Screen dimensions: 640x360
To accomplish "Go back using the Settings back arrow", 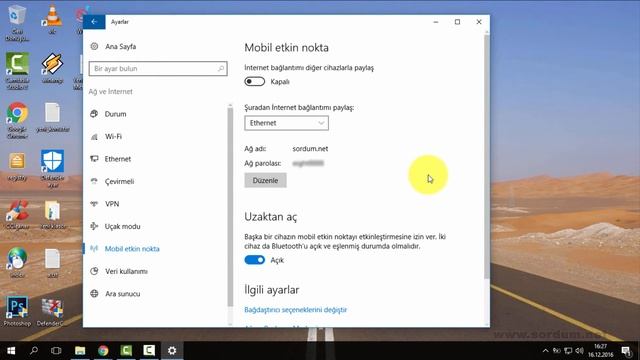I will pos(94,22).
